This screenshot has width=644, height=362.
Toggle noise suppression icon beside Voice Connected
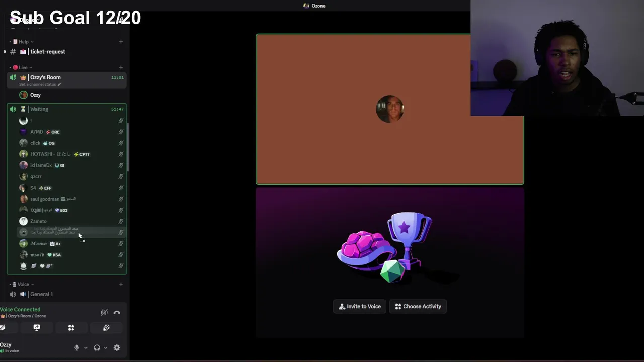104,312
